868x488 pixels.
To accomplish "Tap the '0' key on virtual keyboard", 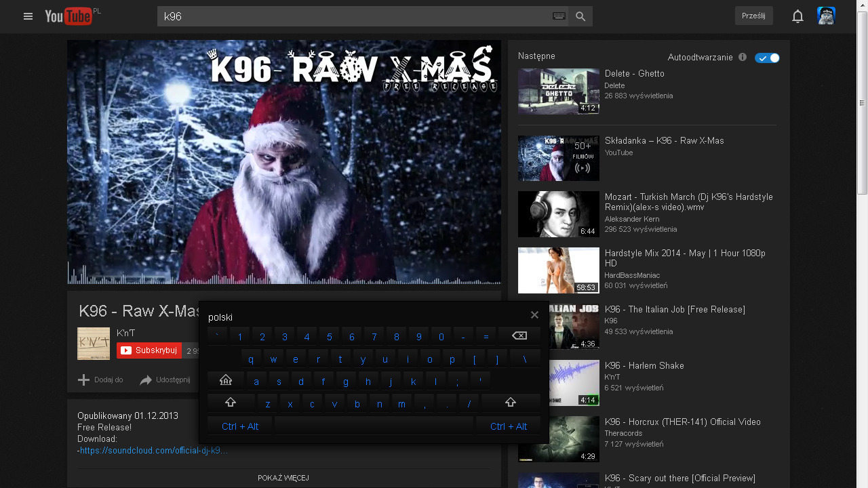I will coord(441,336).
